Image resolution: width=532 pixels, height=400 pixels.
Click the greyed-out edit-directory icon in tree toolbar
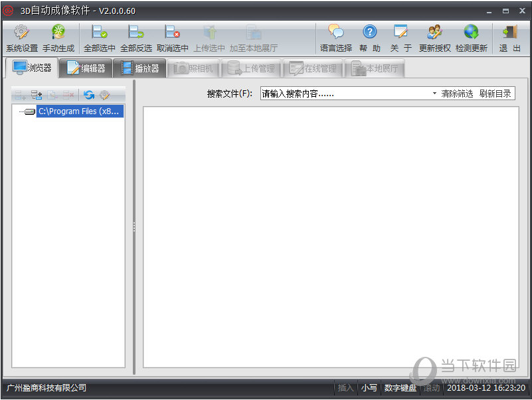pyautogui.click(x=52, y=96)
